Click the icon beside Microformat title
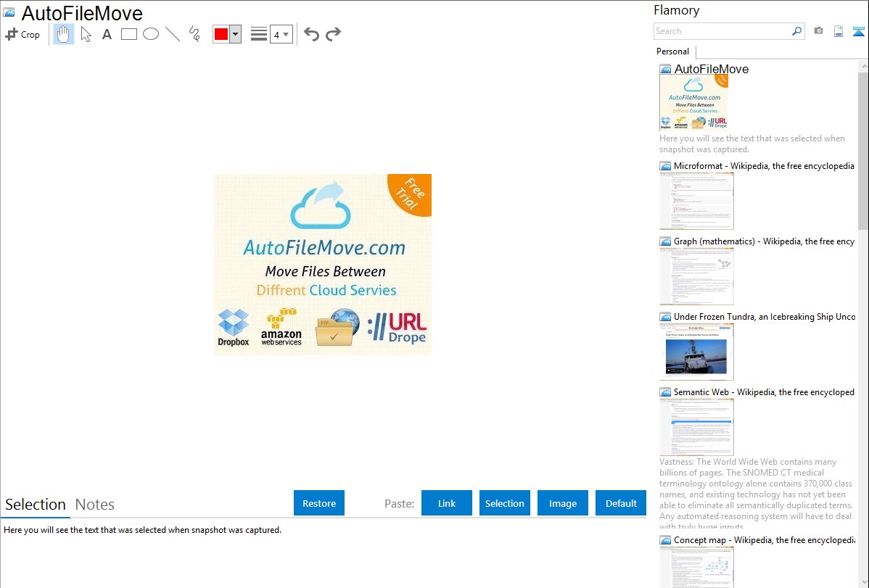The height and width of the screenshot is (588, 869). (x=665, y=166)
